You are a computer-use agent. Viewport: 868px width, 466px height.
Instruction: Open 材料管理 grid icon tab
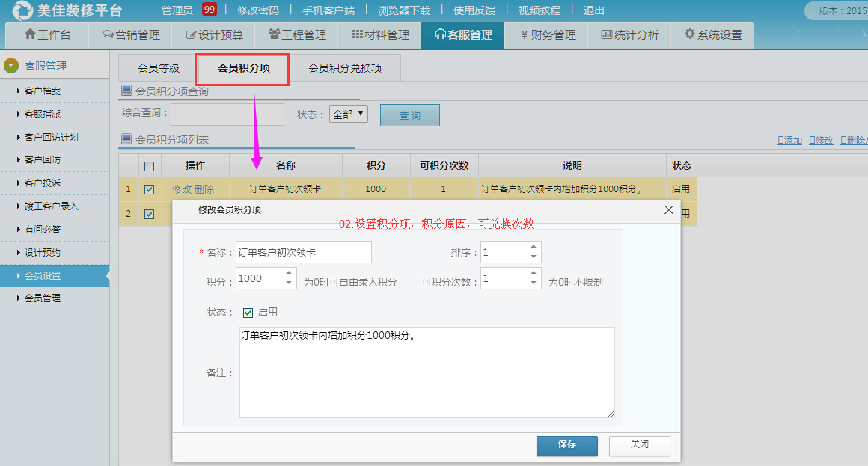[x=379, y=35]
